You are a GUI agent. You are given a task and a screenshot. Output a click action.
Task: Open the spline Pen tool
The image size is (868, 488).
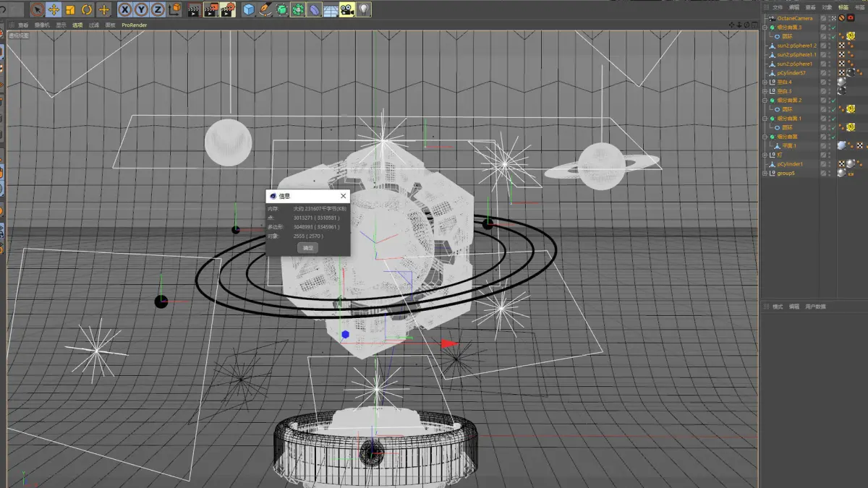click(265, 9)
